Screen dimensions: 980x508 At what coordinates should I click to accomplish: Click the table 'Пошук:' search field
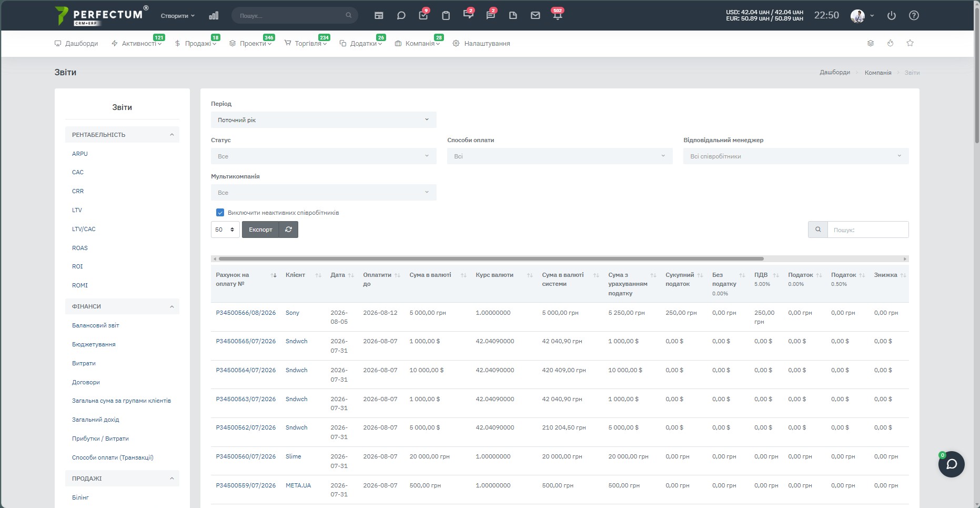pos(867,230)
